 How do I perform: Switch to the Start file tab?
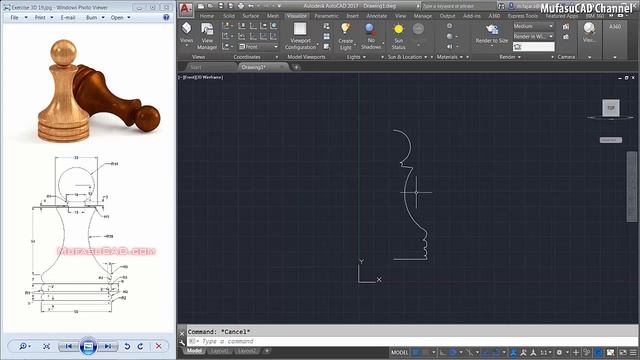(x=196, y=67)
